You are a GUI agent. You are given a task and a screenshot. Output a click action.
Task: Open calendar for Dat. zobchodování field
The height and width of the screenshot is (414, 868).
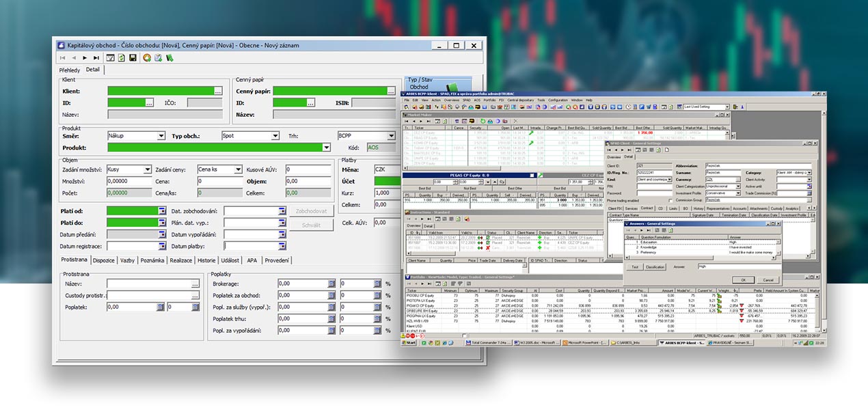[282, 211]
